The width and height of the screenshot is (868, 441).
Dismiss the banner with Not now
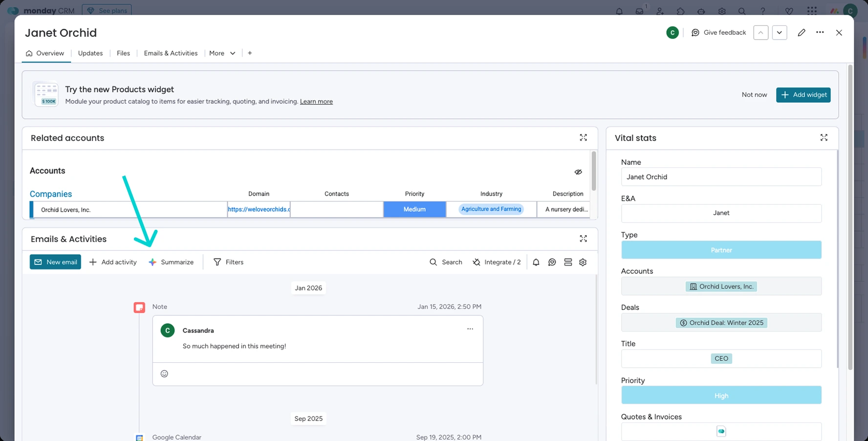coord(754,95)
